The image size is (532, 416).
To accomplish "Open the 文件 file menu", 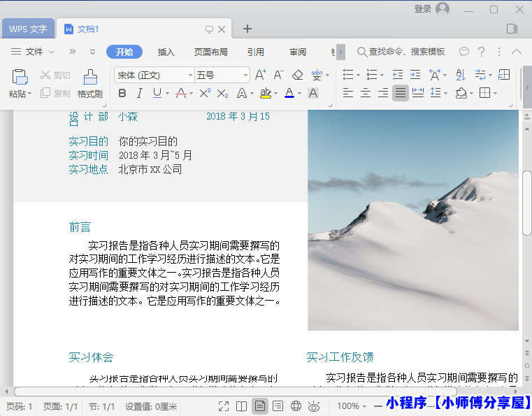I will pyautogui.click(x=34, y=52).
